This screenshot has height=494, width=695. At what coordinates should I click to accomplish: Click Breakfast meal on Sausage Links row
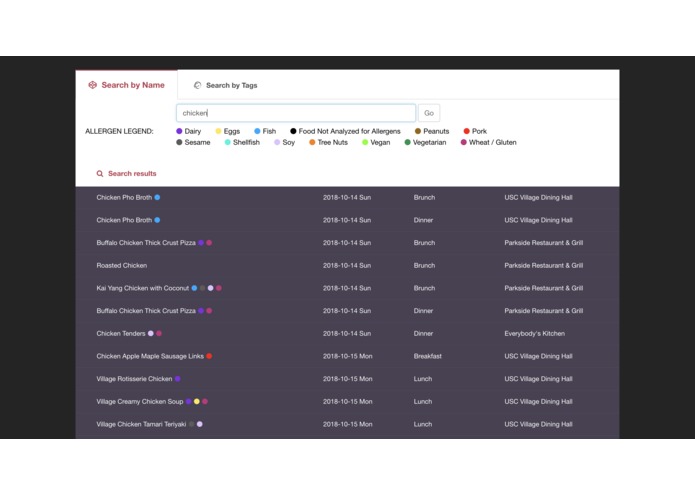[x=427, y=356]
